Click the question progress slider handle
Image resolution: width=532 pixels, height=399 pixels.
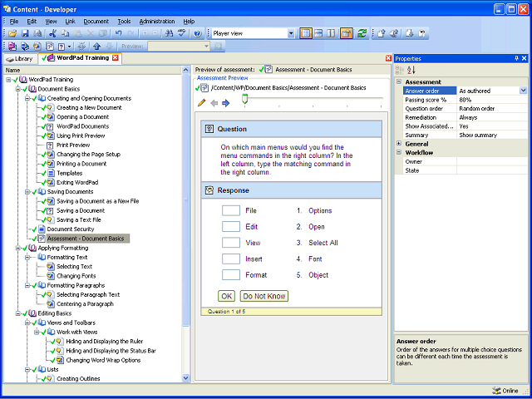[244, 100]
